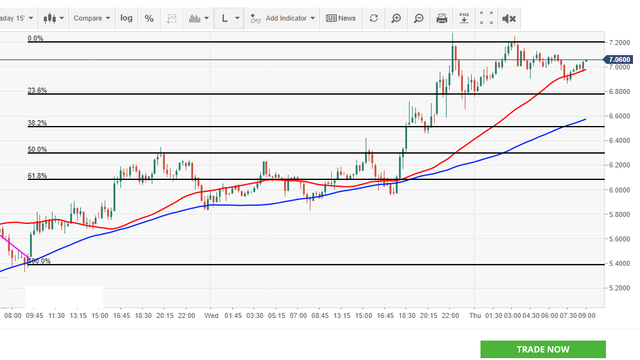Open the News panel

pyautogui.click(x=341, y=18)
